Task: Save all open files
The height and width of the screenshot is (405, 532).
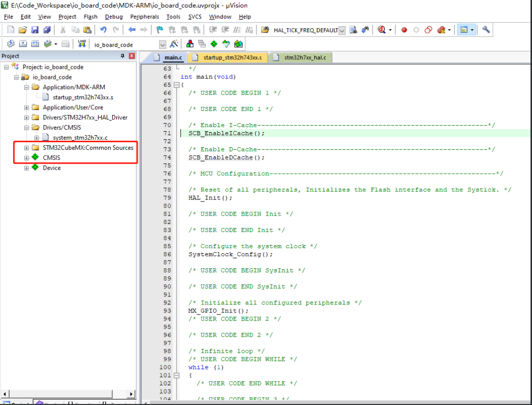Action: pyautogui.click(x=46, y=30)
